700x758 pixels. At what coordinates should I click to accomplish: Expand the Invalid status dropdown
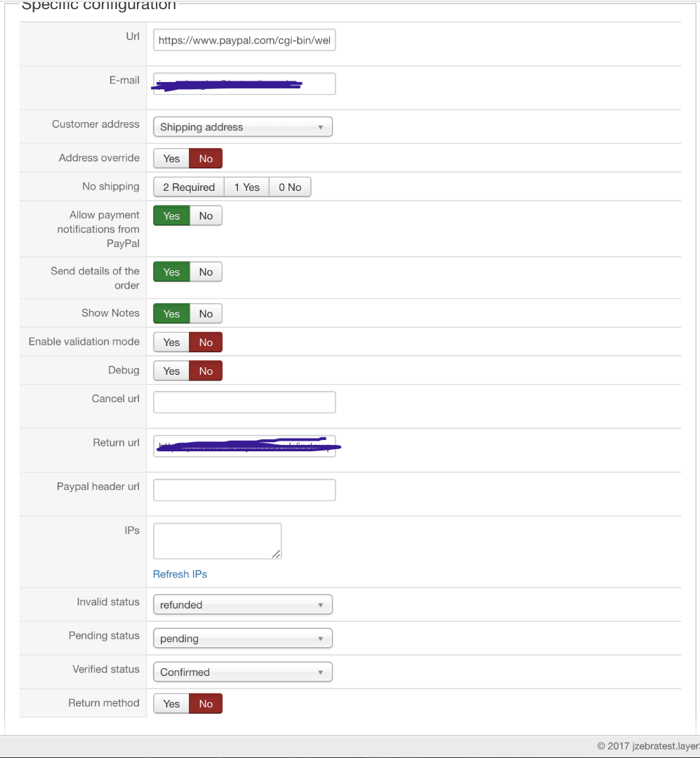pyautogui.click(x=242, y=605)
